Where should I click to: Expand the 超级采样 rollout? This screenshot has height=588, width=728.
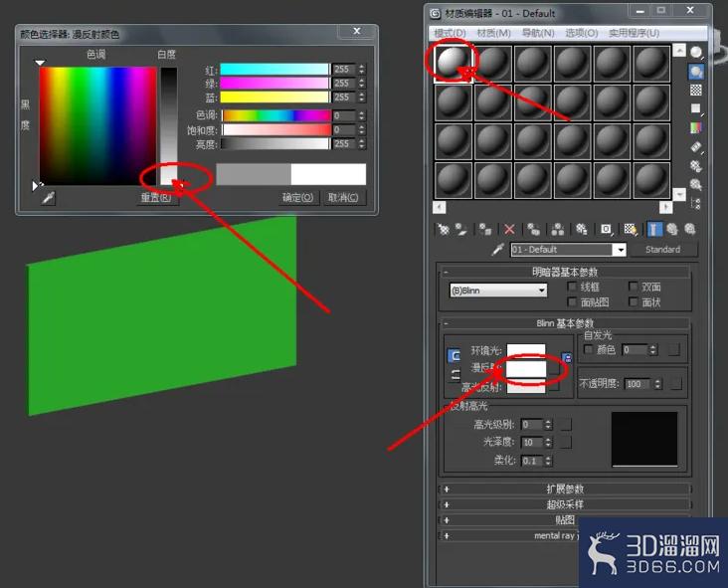pos(565,504)
